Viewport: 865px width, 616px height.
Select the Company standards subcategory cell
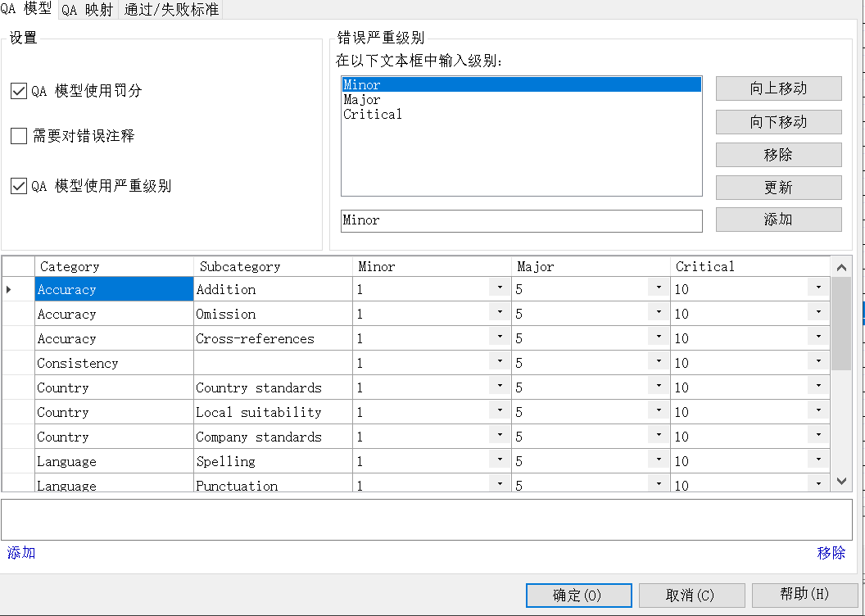click(273, 437)
